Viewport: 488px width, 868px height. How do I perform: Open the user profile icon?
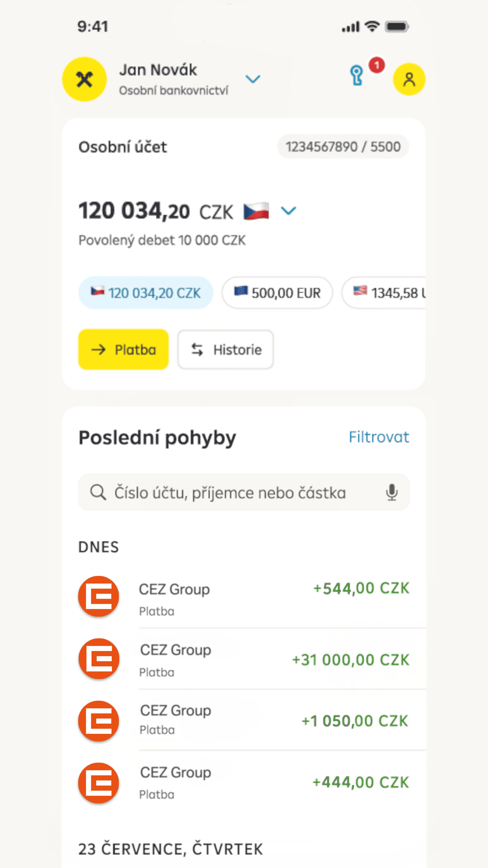click(x=409, y=80)
